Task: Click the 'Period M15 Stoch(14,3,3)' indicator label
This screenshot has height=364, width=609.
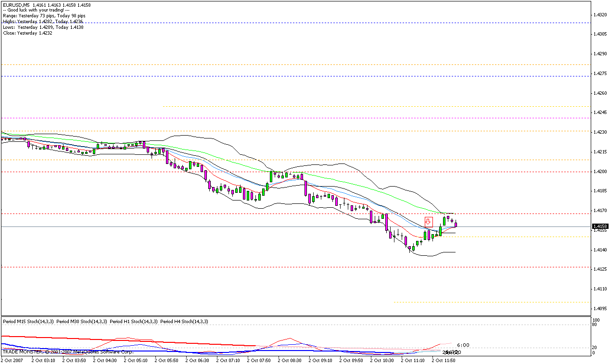Action: pyautogui.click(x=28, y=321)
